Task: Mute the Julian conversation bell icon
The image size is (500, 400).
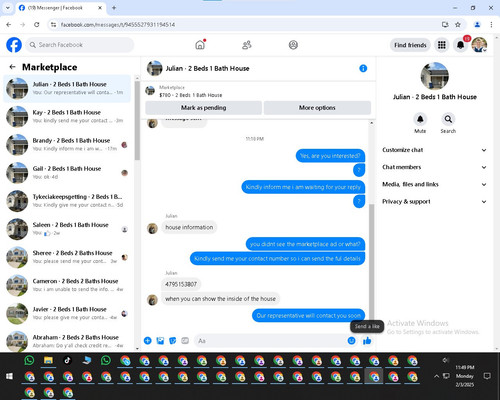Action: click(420, 119)
